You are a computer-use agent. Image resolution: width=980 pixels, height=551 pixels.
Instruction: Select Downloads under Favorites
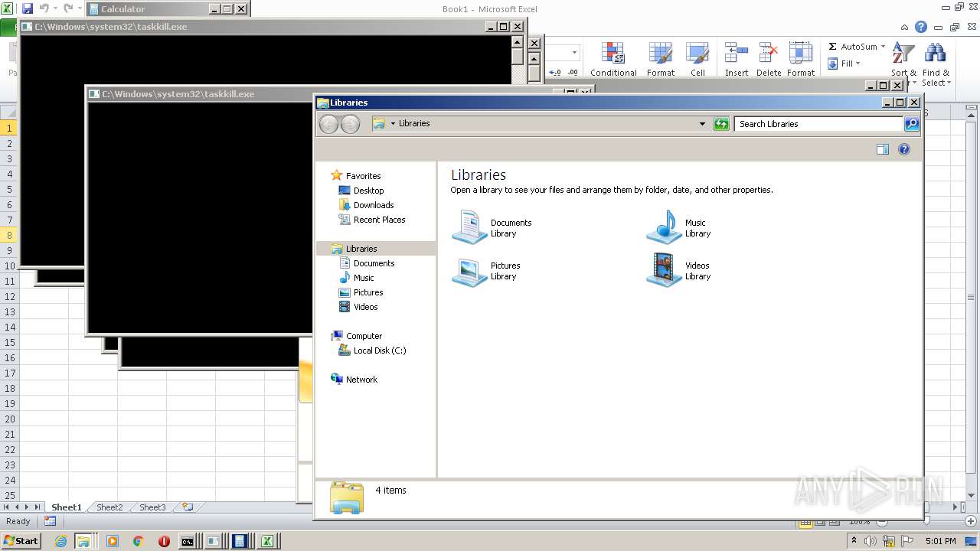(374, 205)
